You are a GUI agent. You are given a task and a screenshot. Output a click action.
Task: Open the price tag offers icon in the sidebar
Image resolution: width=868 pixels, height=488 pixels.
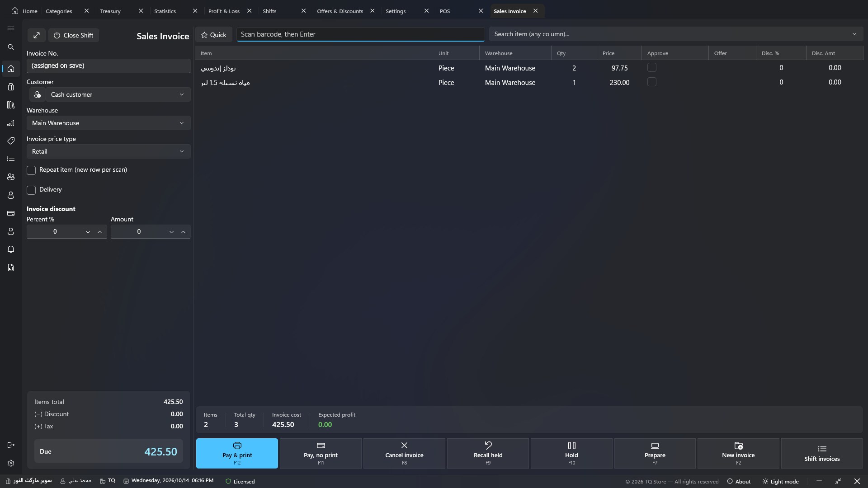point(11,141)
